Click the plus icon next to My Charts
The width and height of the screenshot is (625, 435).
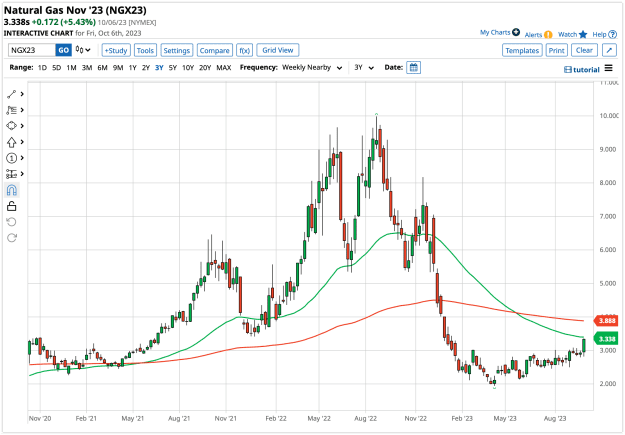[516, 32]
